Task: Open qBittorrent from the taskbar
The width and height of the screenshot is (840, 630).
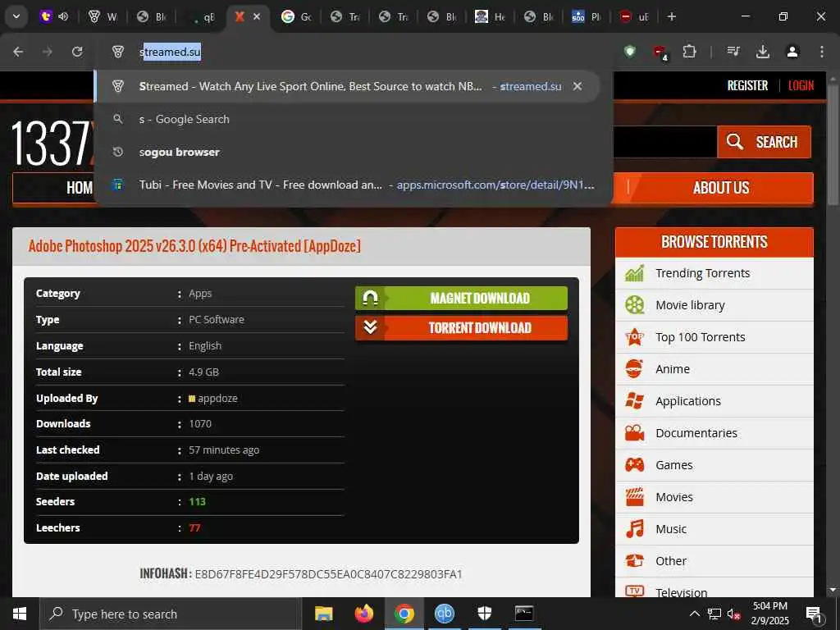Action: click(x=444, y=614)
